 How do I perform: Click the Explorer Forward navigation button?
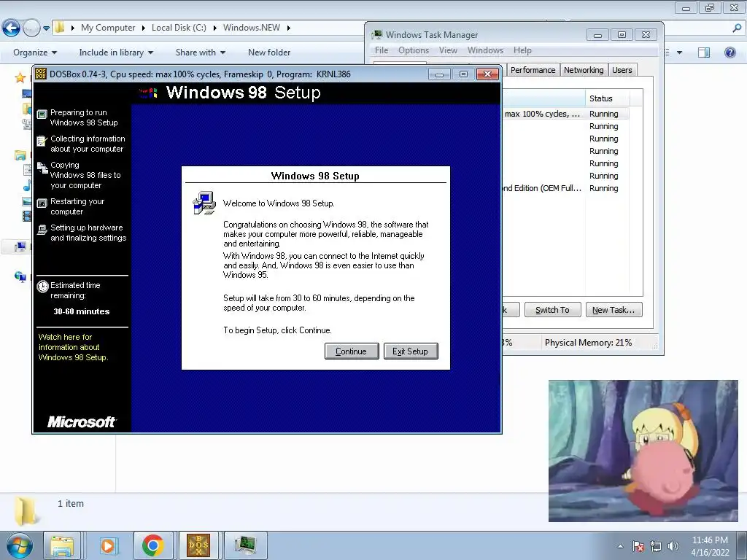pos(31,28)
